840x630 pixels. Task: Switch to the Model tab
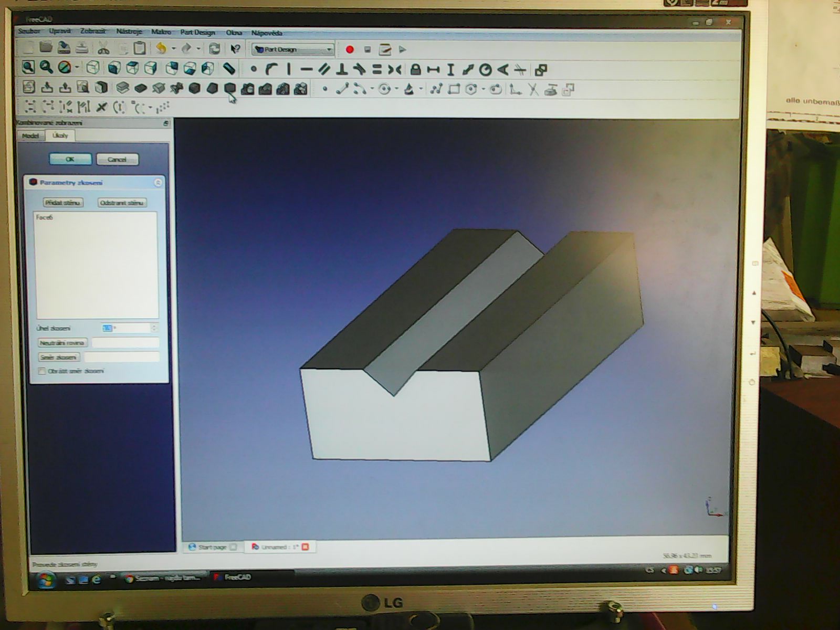(x=30, y=135)
